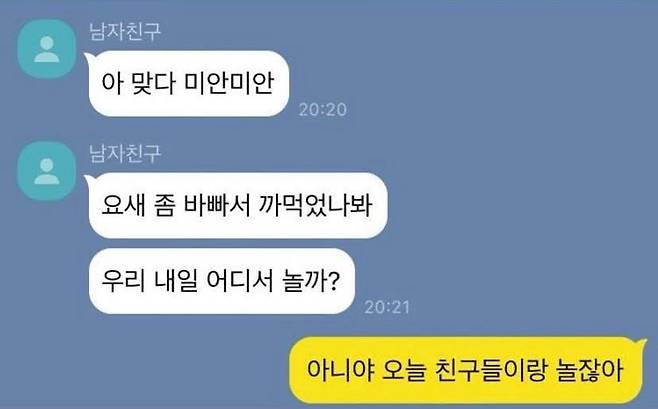
Task: Tap the second 남자친구 profile avatar
Action: click(47, 171)
